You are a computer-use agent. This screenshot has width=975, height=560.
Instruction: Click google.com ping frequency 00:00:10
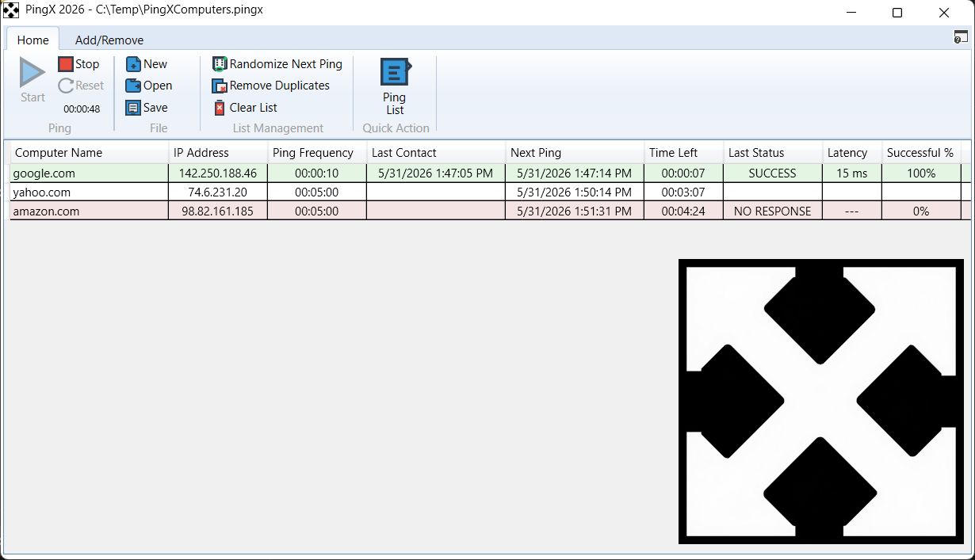click(x=317, y=173)
